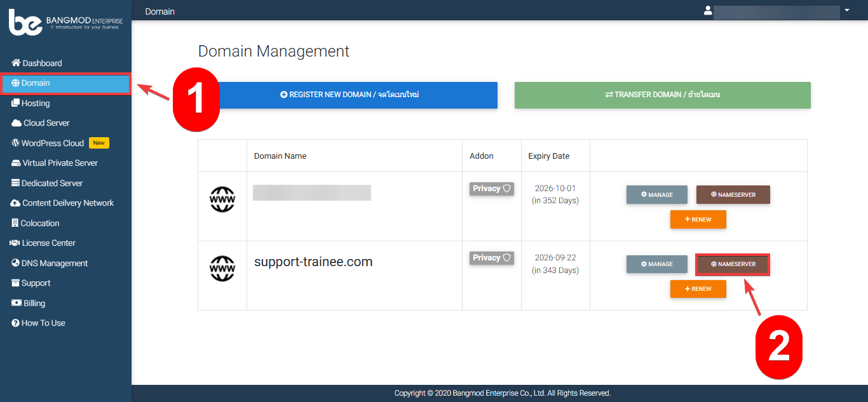Renew the support-trainee.com domain
Viewport: 868px width, 402px height.
pyautogui.click(x=698, y=289)
